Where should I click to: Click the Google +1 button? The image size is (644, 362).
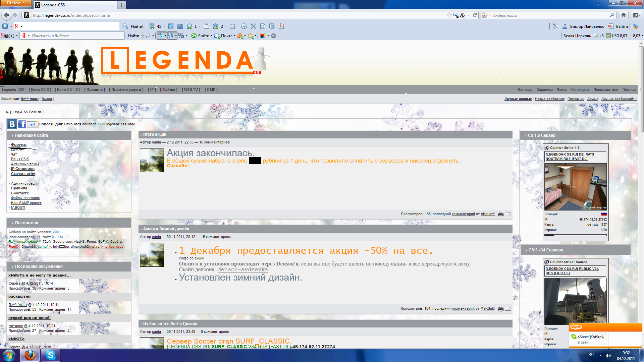click(x=32, y=124)
